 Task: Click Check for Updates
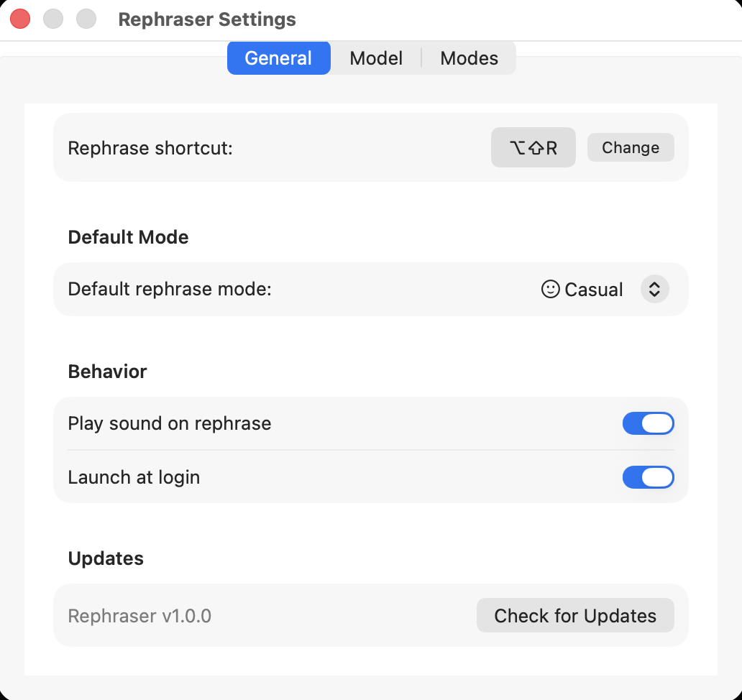[x=574, y=615]
